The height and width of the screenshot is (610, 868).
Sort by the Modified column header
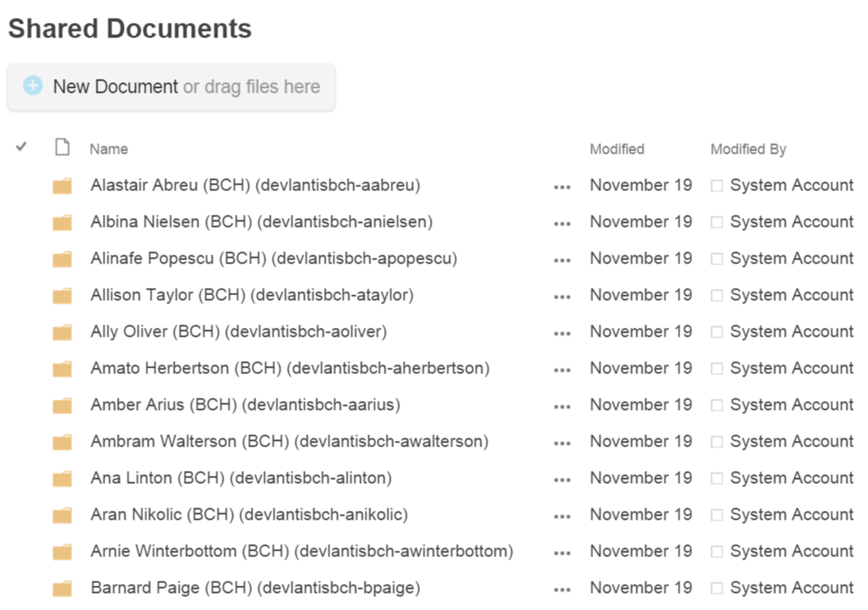617,149
